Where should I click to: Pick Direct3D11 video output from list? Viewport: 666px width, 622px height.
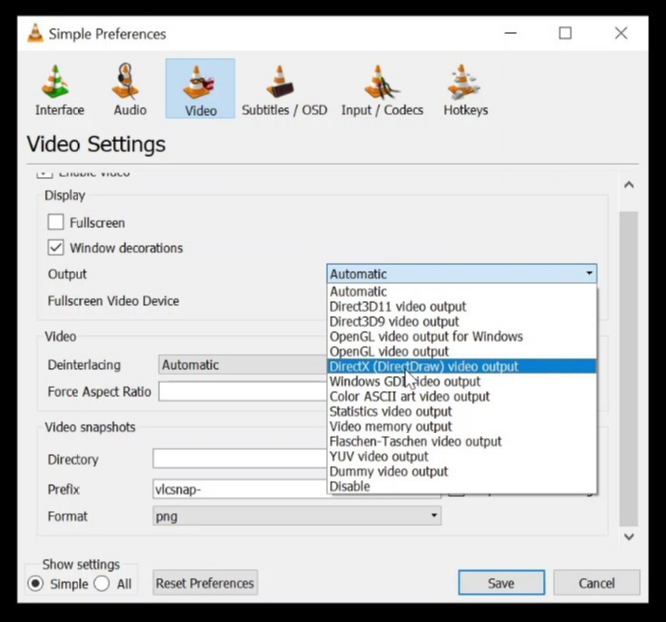point(398,306)
